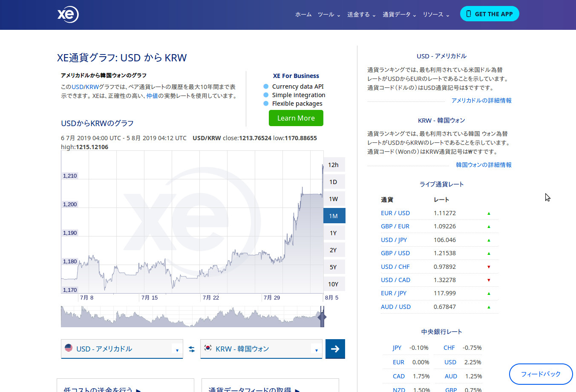Set chart period to 10Y
Viewport: 576px width, 392px height.
tap(334, 284)
